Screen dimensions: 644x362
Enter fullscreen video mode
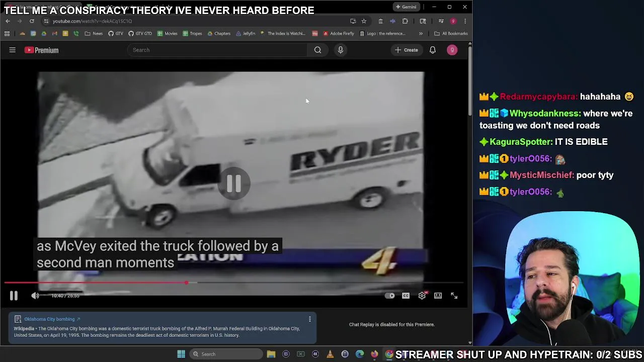pyautogui.click(x=454, y=296)
